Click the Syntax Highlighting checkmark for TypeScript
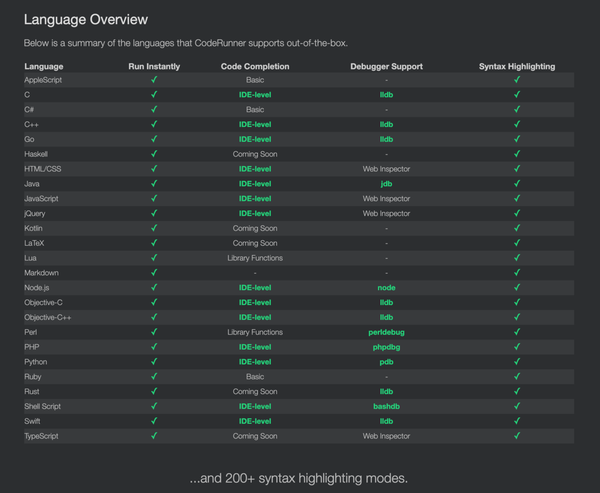The height and width of the screenshot is (493, 600). 517,436
